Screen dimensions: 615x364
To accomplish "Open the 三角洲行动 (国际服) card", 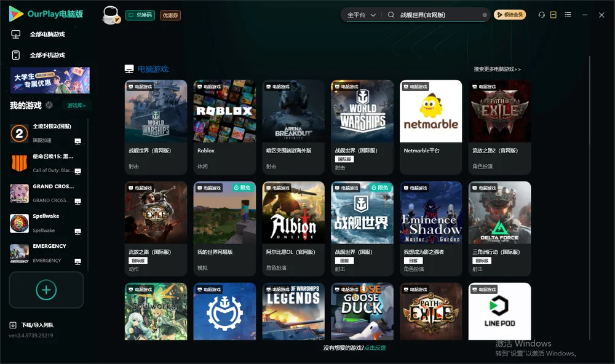I will [x=499, y=229].
